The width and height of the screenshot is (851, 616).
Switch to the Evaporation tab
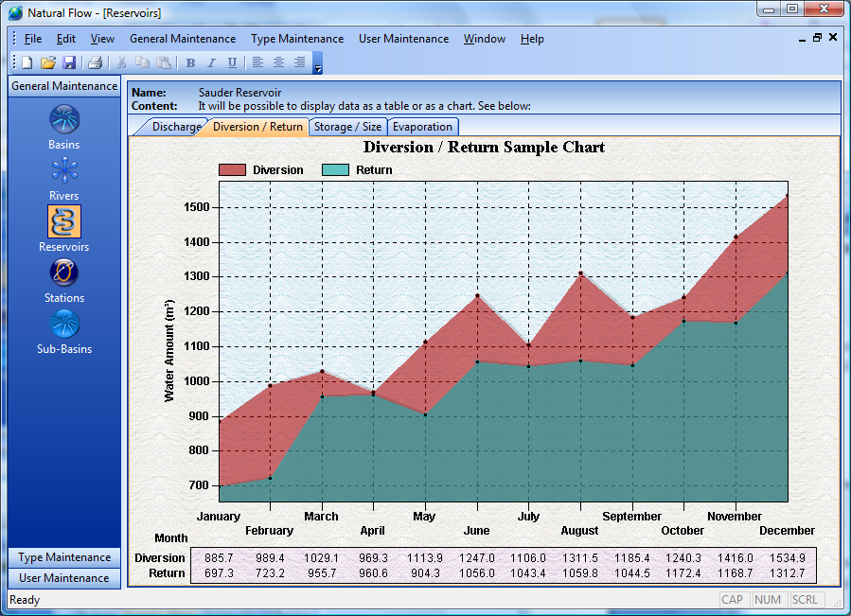pyautogui.click(x=422, y=127)
